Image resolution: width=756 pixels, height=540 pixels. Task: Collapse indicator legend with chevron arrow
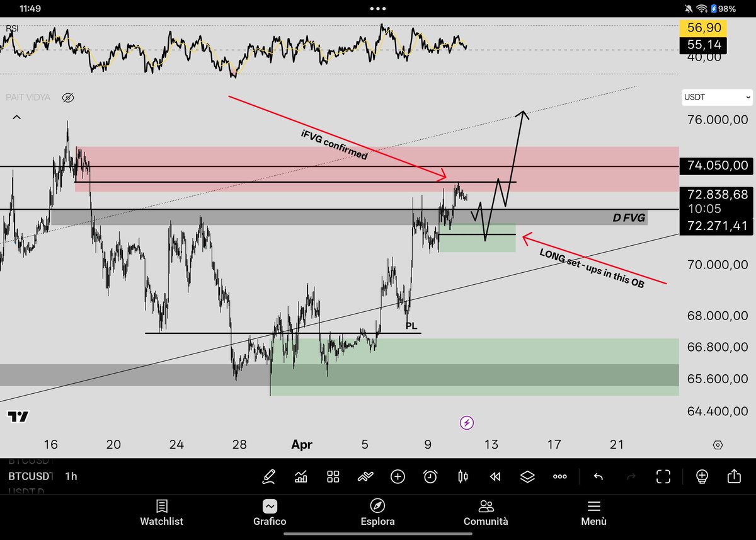(x=16, y=117)
